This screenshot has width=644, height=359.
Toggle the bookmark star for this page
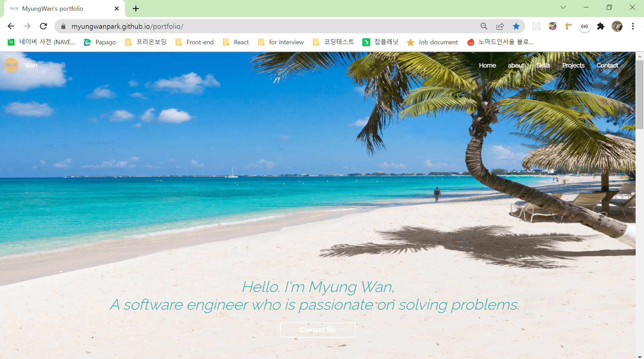[x=516, y=26]
